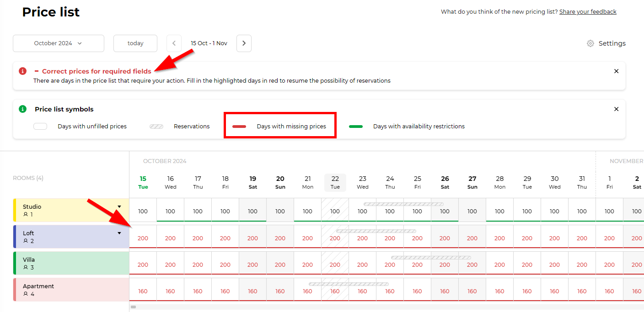Click the Loft reservation bar
Screen dimensions: 644x312
376,231
